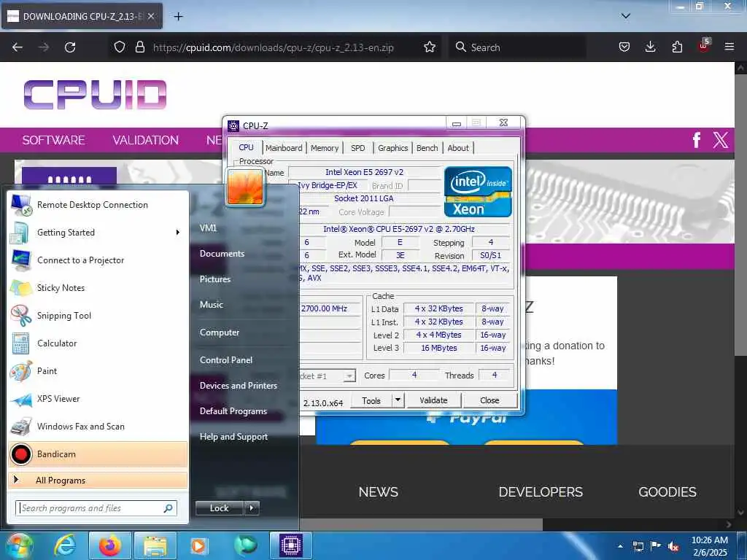Open Default Programs
Image resolution: width=747 pixels, height=560 pixels.
click(x=233, y=411)
